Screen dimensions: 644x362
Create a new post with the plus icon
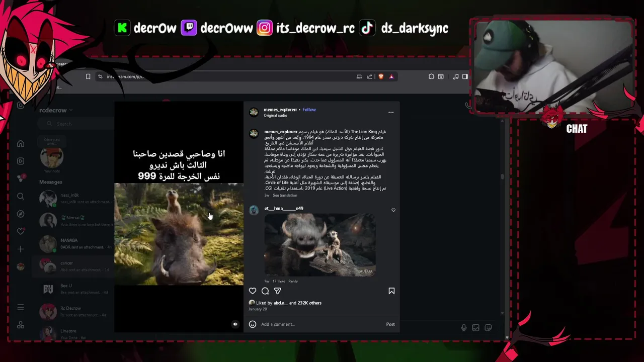pyautogui.click(x=21, y=249)
